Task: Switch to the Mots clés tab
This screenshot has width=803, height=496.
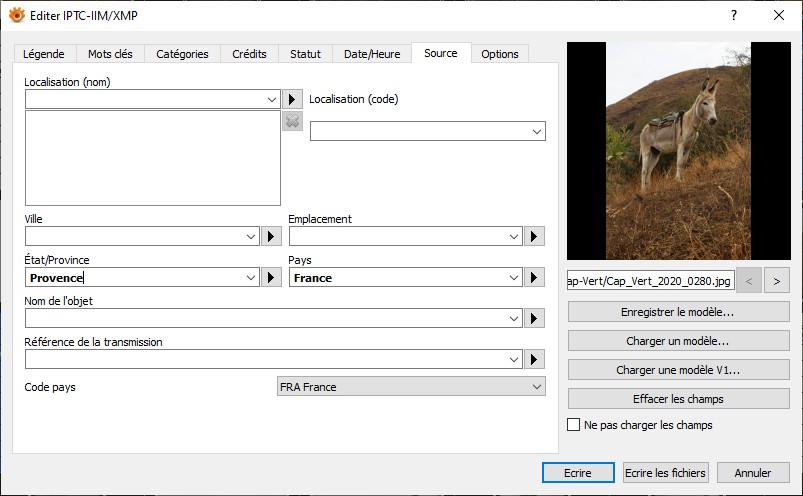Action: 110,54
